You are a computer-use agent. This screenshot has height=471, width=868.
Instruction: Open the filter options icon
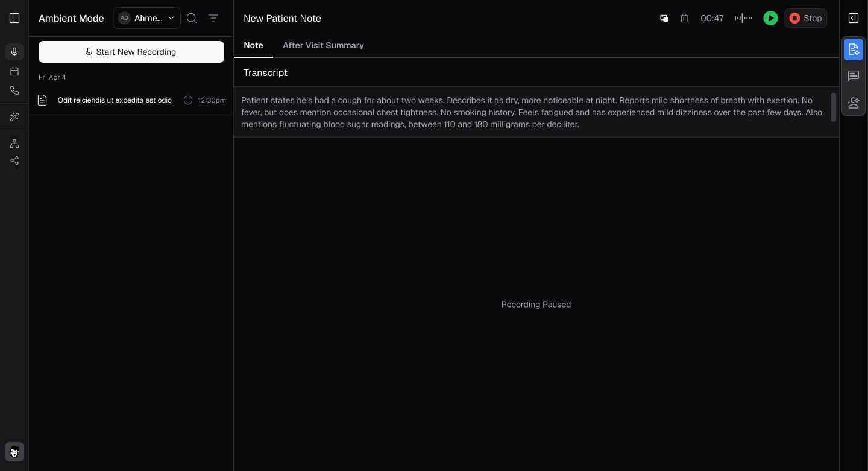(213, 18)
